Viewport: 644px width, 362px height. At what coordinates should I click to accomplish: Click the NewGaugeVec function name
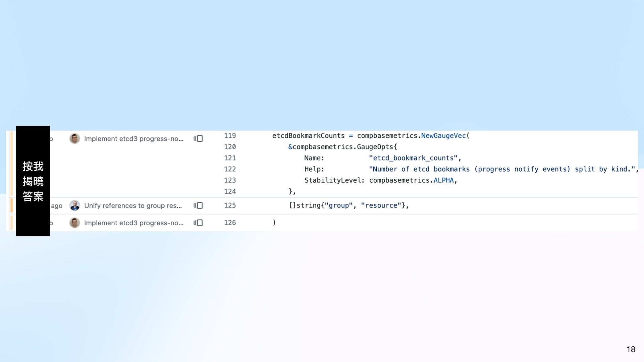(x=443, y=136)
